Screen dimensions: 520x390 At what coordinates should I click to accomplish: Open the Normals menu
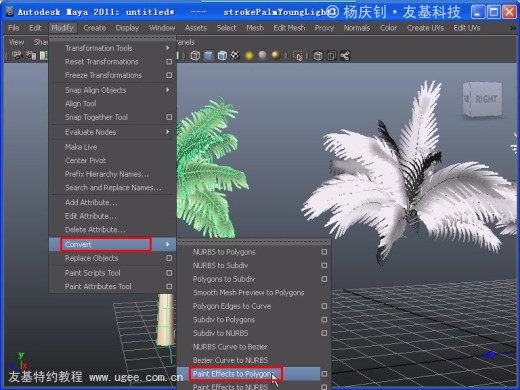tap(357, 28)
